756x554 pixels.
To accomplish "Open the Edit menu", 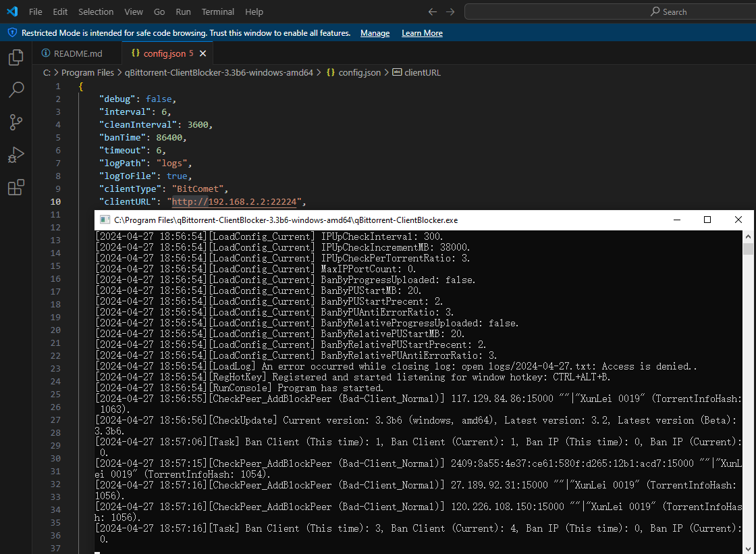I will 60,11.
